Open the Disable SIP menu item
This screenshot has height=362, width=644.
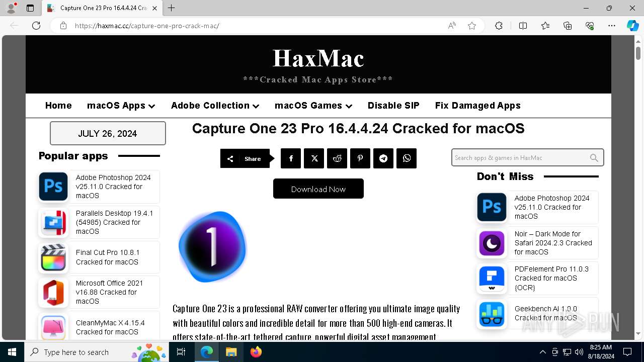[x=393, y=106]
